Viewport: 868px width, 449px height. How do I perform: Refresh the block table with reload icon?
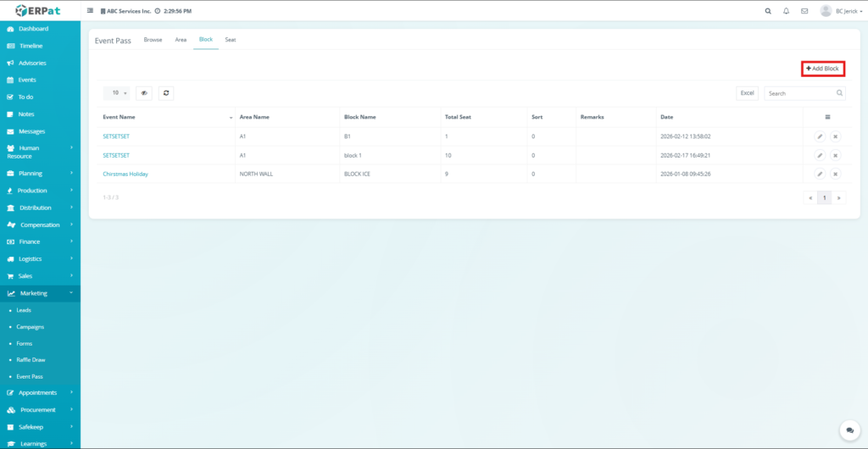(x=166, y=93)
